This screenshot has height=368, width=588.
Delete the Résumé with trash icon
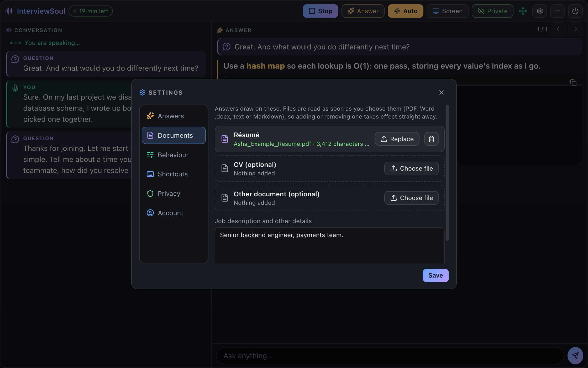431,139
